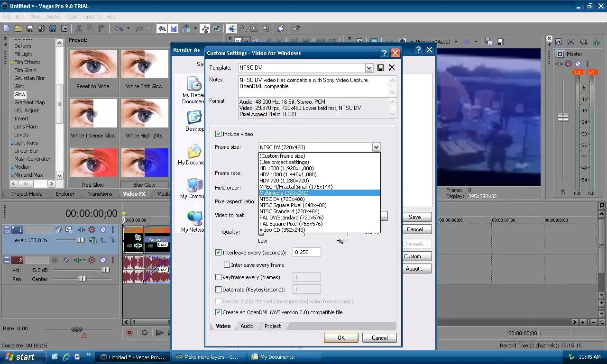Select the Normal Edit tool icon

click(231, 28)
